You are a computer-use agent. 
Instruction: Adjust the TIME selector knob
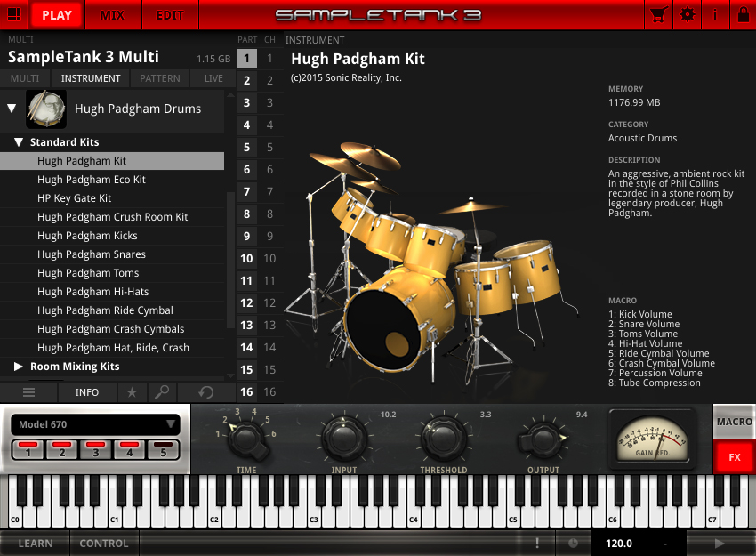click(246, 439)
